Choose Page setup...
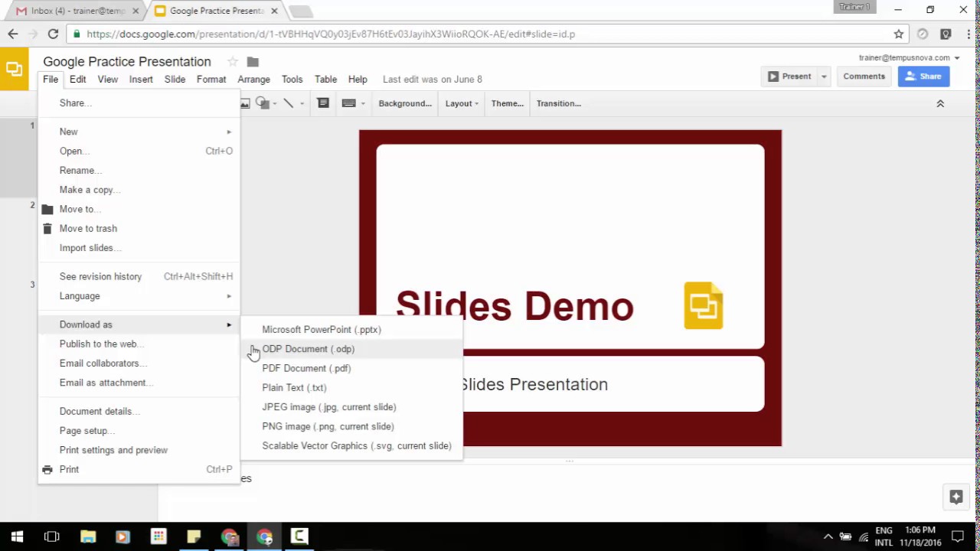The image size is (980, 551). coord(138,431)
